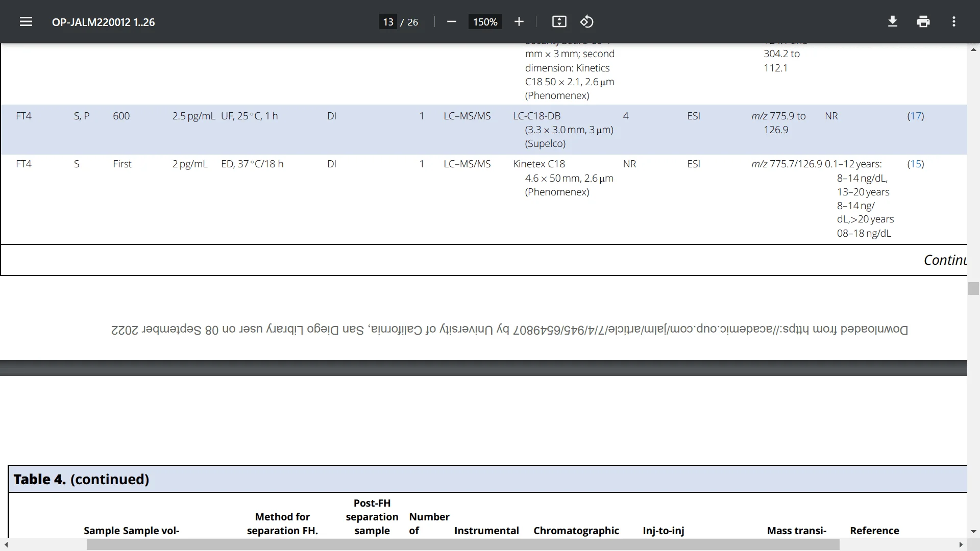Click the 'LC-C18-DB' column text

coord(536,116)
